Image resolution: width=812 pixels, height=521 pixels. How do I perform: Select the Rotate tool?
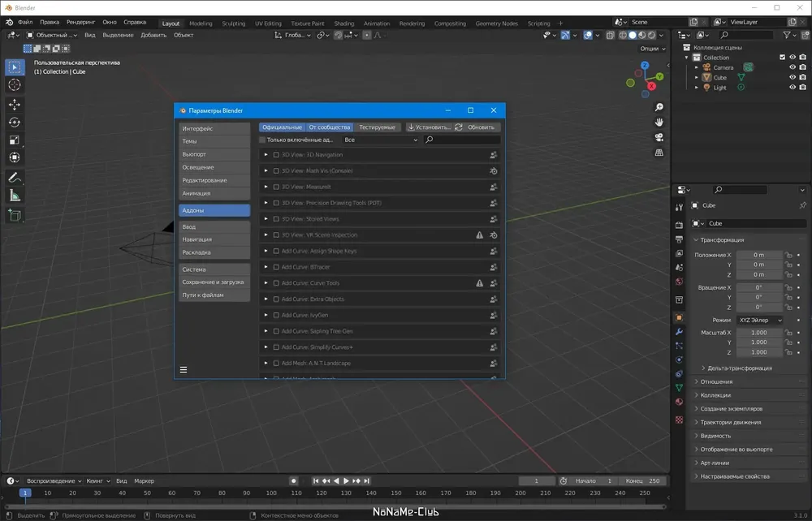(15, 122)
